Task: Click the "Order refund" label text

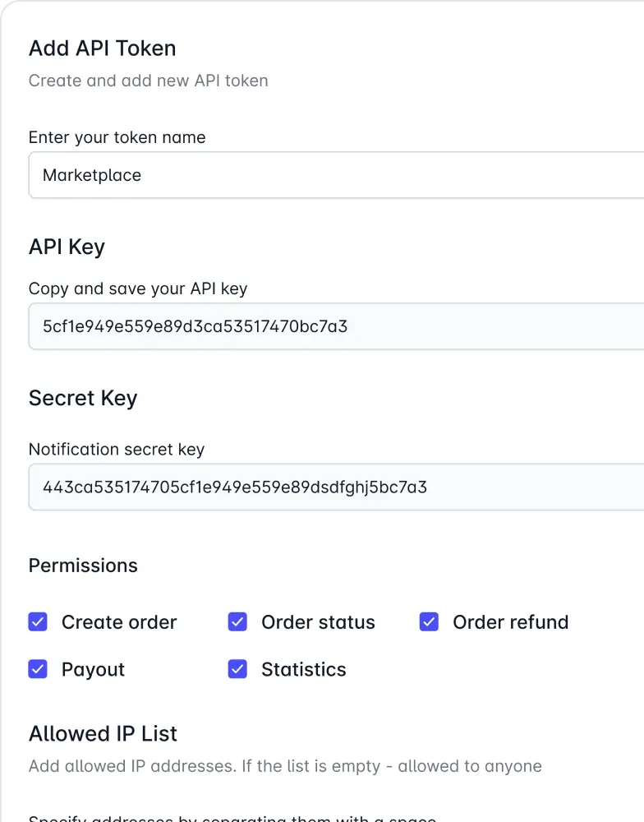Action: [x=510, y=622]
